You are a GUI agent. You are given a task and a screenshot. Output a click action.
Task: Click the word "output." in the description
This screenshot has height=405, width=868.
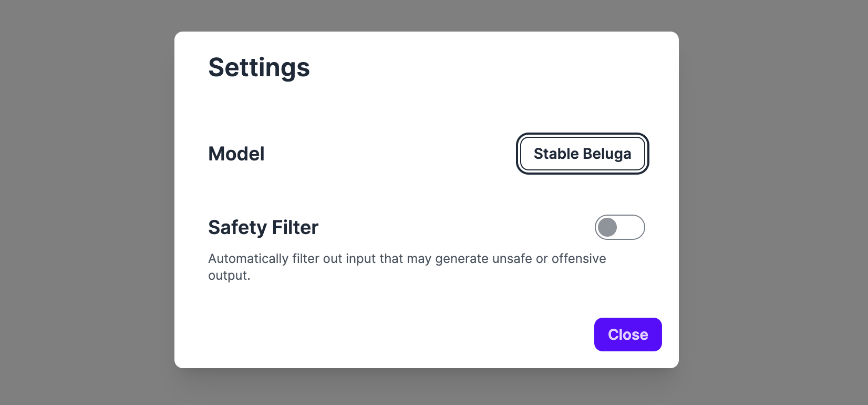point(229,276)
